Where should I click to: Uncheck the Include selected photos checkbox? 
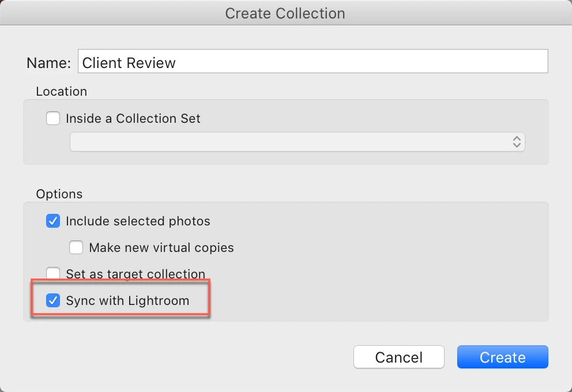(x=53, y=221)
